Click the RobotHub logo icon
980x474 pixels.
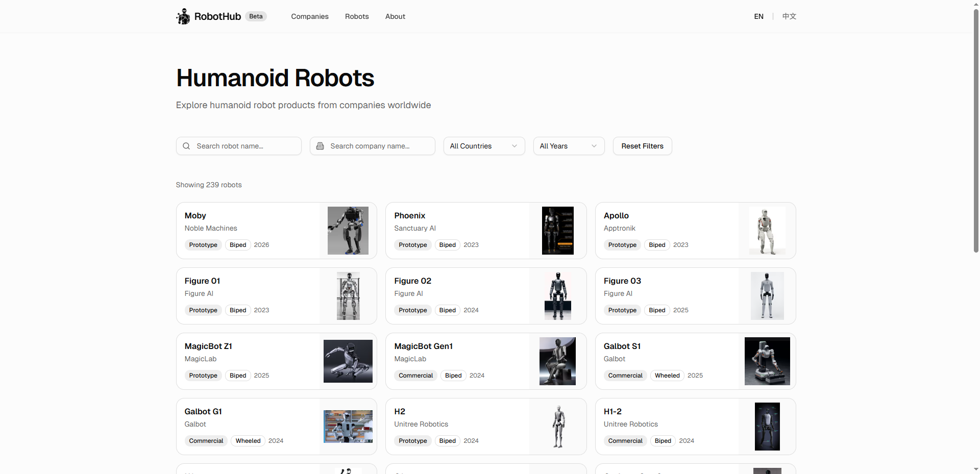coord(183,16)
